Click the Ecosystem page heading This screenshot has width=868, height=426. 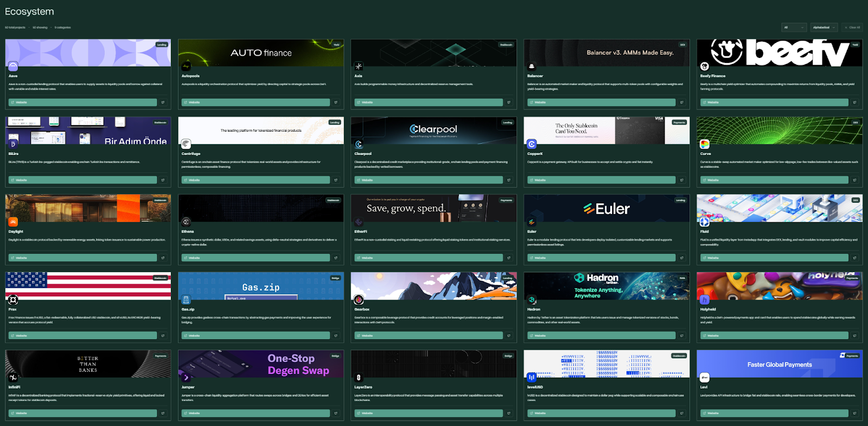[x=29, y=11]
